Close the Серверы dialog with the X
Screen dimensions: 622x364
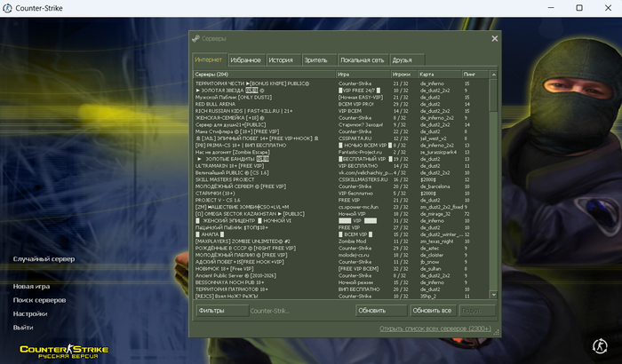coord(495,39)
